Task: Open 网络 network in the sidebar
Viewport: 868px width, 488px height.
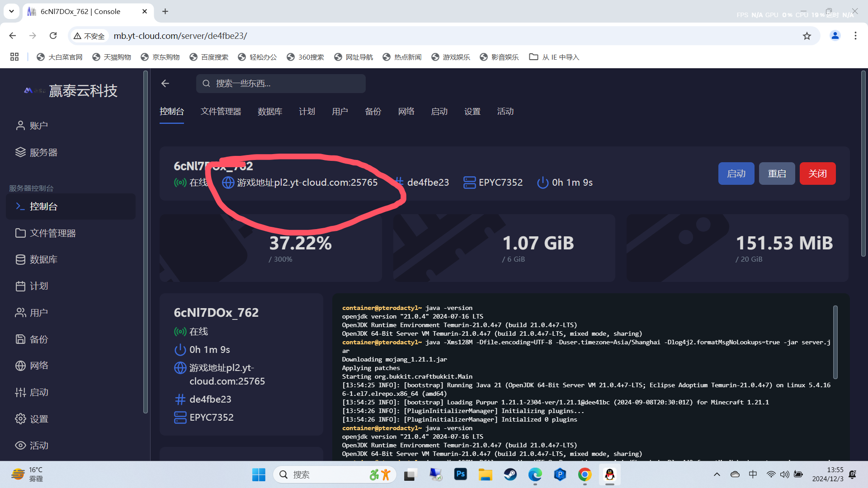Action: coord(32,366)
